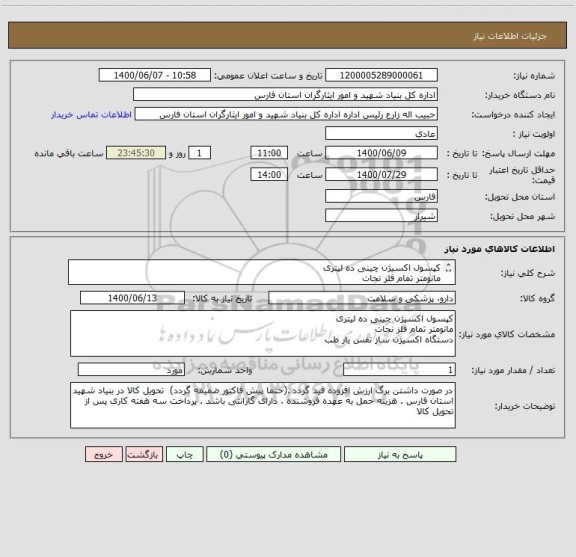
Task: Click the توضیحات خریدار label
Action: click(525, 406)
